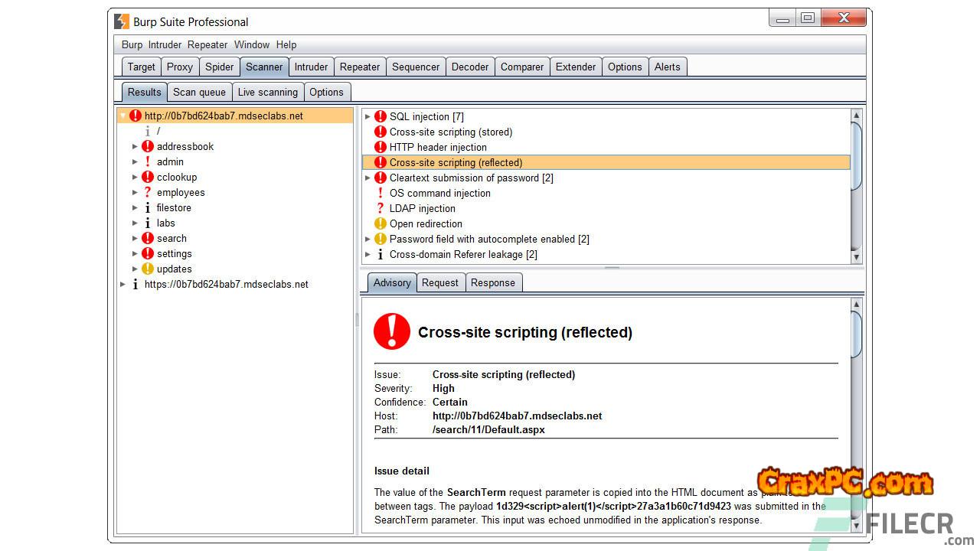Expand the SQL injection issue group
The width and height of the screenshot is (980, 551).
(x=367, y=116)
